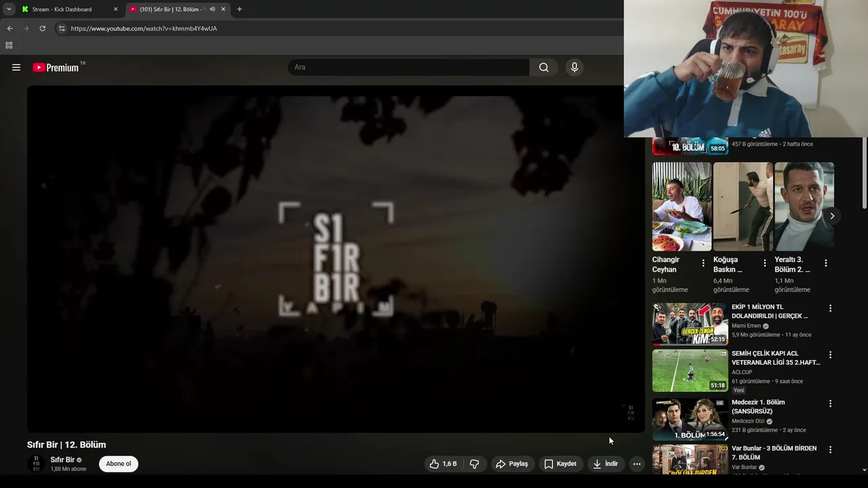This screenshot has width=868, height=488.
Task: Open options for Var Bunlar video
Action: (830, 449)
